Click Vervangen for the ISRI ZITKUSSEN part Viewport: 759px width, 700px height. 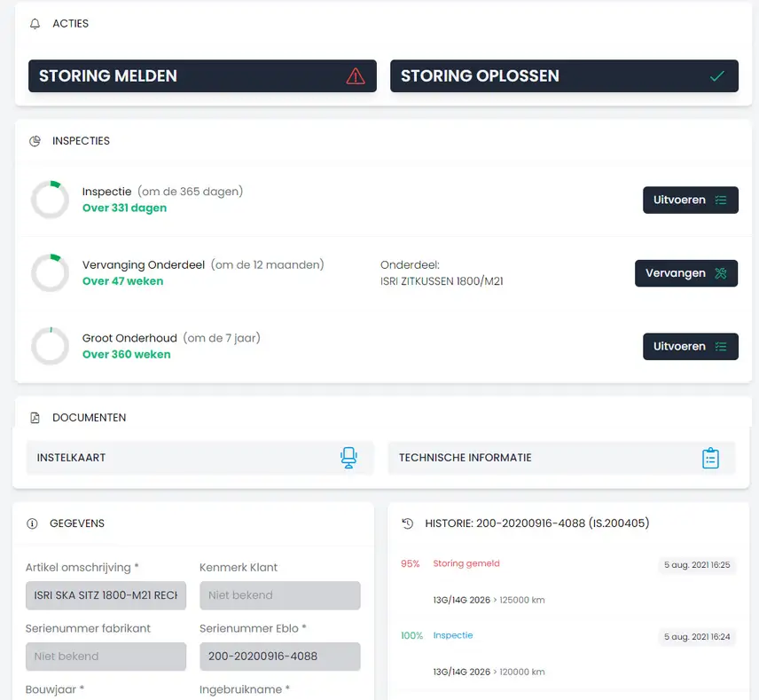[685, 273]
